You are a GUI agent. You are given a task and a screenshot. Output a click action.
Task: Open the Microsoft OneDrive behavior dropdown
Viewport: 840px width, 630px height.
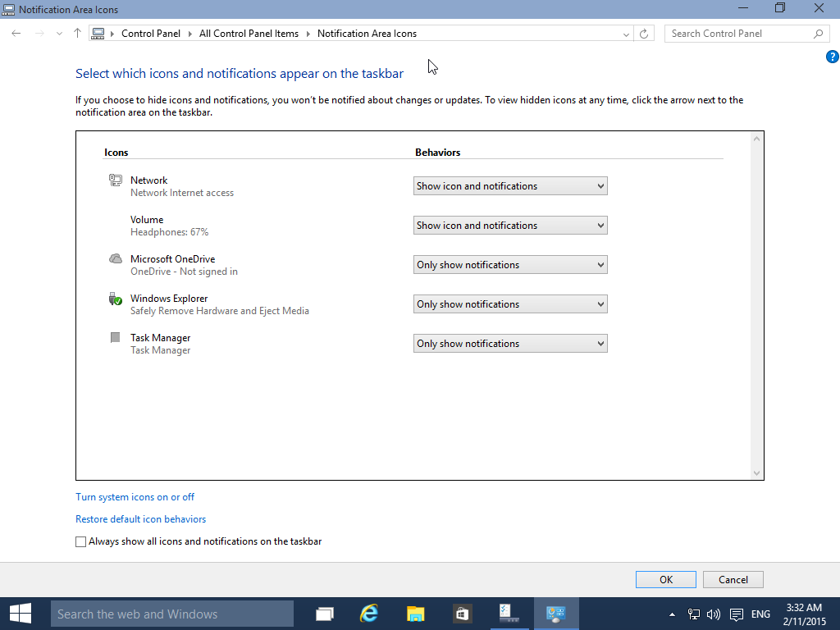510,265
